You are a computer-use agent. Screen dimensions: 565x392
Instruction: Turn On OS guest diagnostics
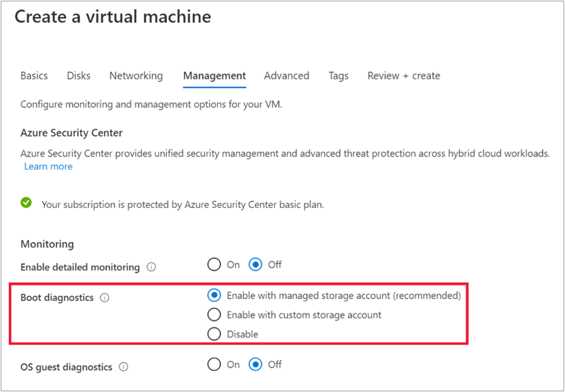(215, 364)
